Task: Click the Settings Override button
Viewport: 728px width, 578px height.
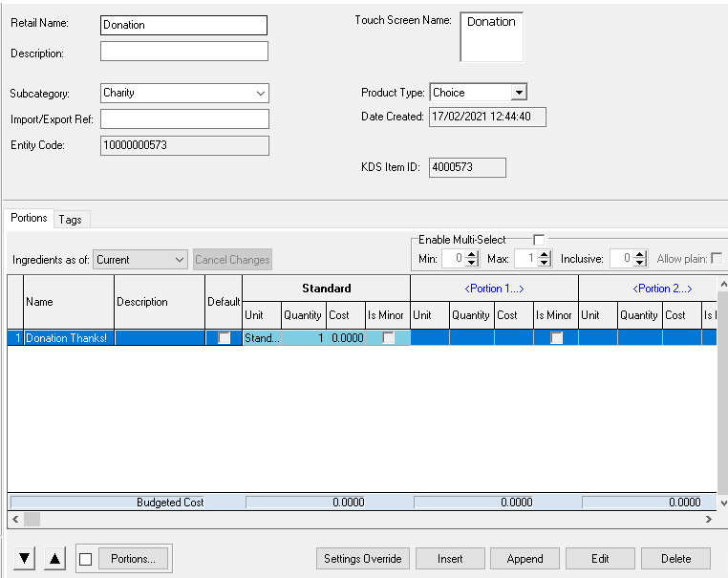Action: (x=363, y=559)
